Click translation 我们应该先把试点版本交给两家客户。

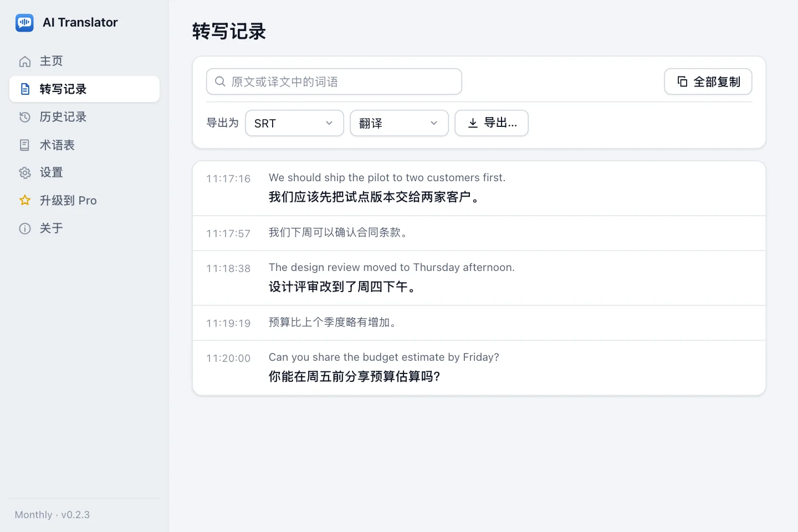(x=375, y=197)
